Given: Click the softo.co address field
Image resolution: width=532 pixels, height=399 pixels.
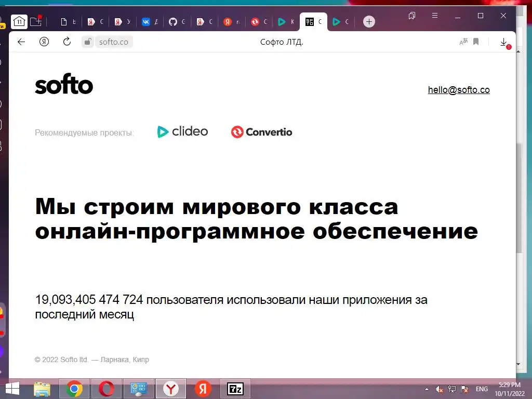Looking at the screenshot, I should click(114, 42).
